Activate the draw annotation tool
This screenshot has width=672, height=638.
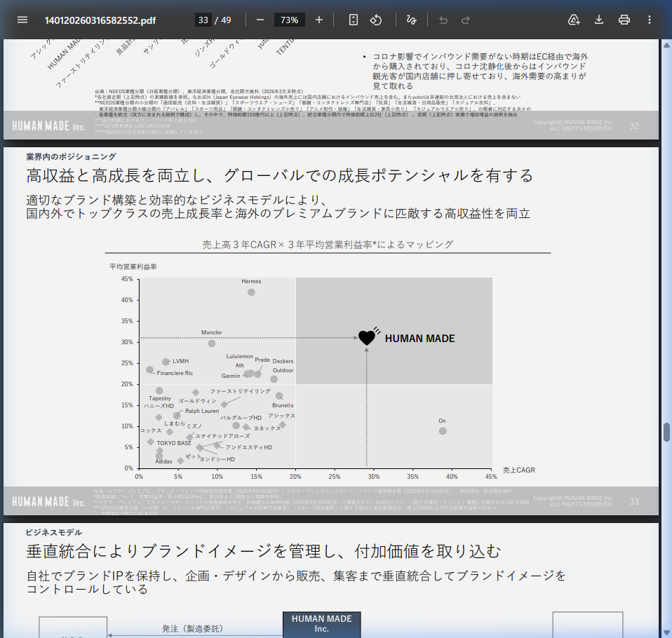point(412,20)
